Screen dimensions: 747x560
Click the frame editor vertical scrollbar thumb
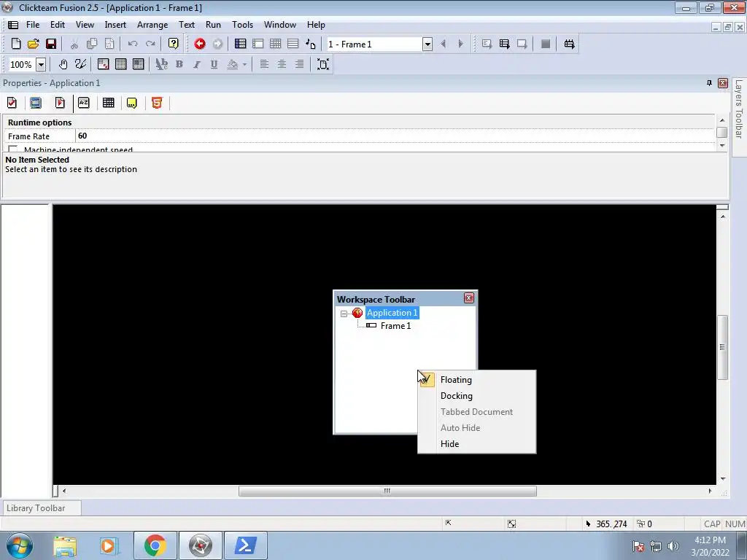click(x=723, y=347)
